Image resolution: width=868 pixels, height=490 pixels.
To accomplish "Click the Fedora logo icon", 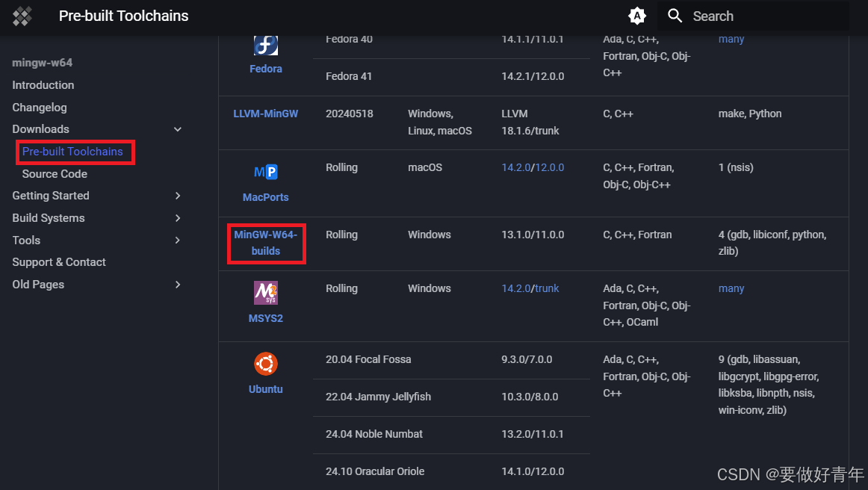I will pos(266,46).
